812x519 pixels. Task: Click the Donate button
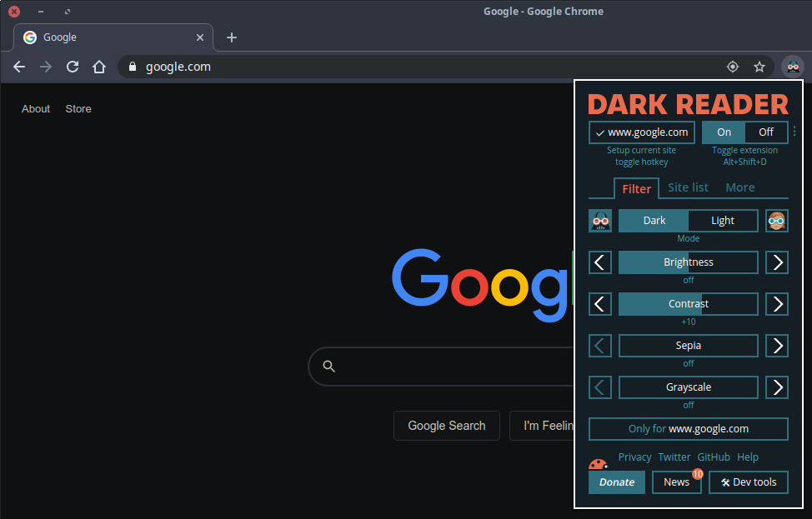click(617, 482)
